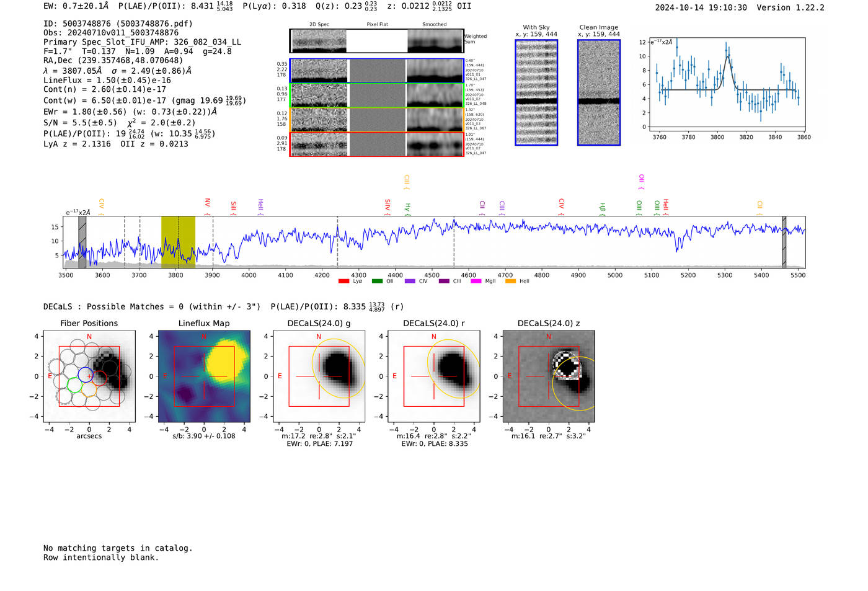
Task: Select the blue-bordered 2D spectrum row
Action: coord(377,71)
